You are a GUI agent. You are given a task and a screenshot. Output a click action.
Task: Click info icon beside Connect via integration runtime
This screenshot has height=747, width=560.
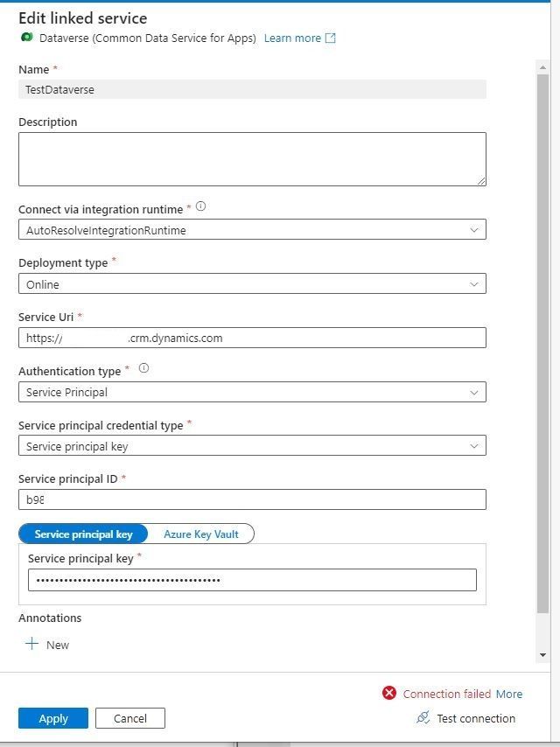pos(200,205)
